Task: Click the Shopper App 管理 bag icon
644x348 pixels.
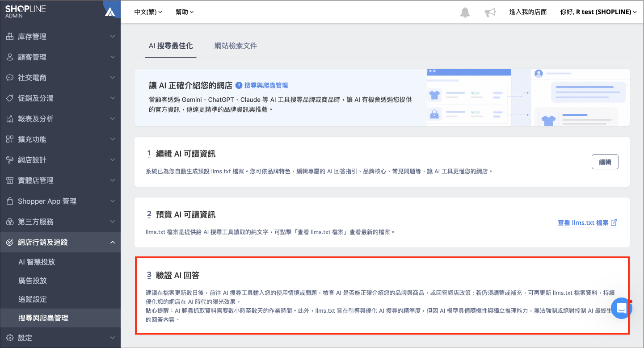Action: point(10,201)
